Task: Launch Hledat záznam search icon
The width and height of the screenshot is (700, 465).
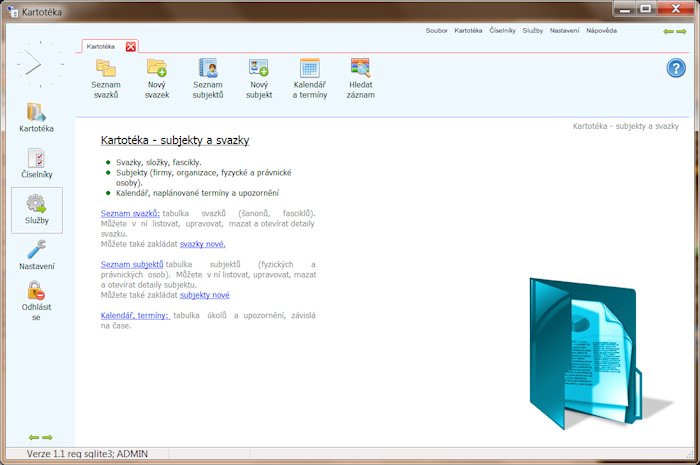Action: point(361,79)
